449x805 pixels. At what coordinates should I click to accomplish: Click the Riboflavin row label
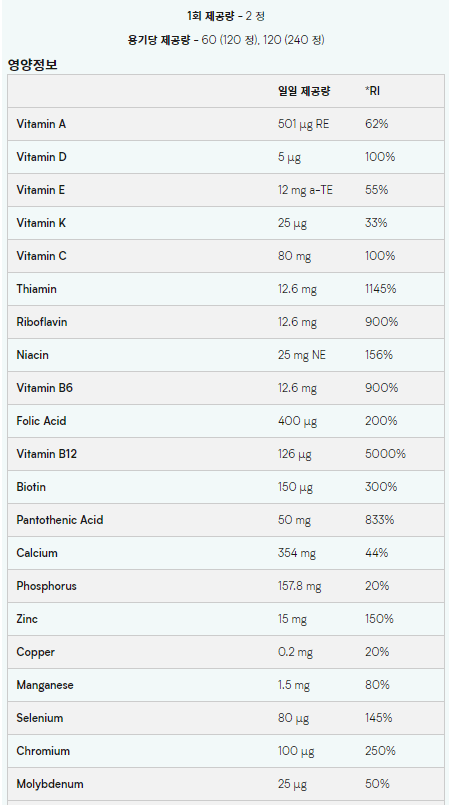pyautogui.click(x=42, y=322)
